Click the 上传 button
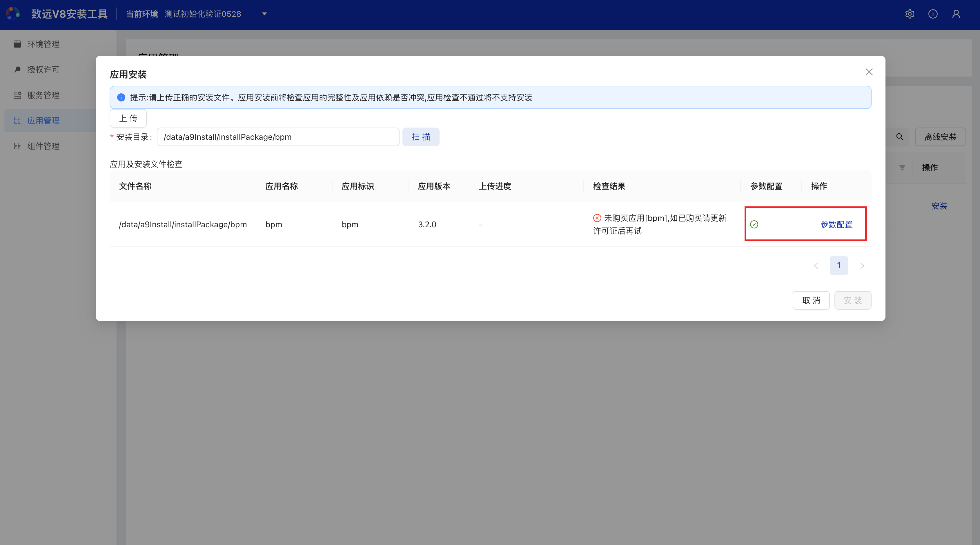 (128, 118)
